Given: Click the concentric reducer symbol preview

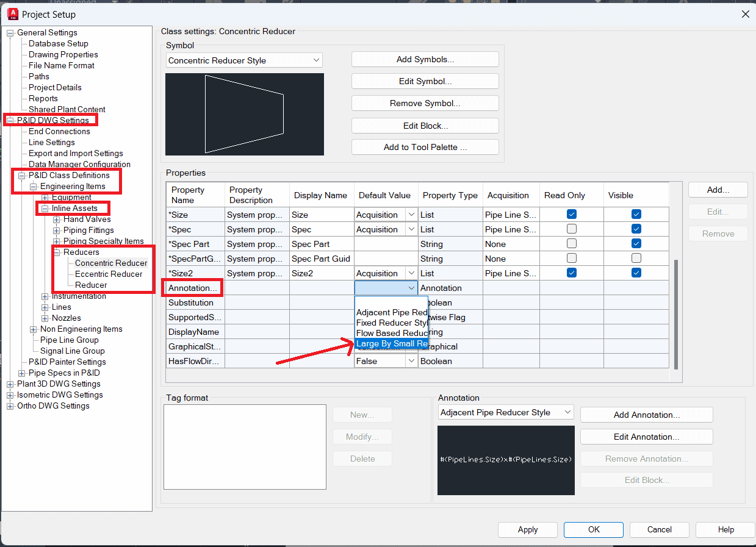Looking at the screenshot, I should pyautogui.click(x=245, y=115).
